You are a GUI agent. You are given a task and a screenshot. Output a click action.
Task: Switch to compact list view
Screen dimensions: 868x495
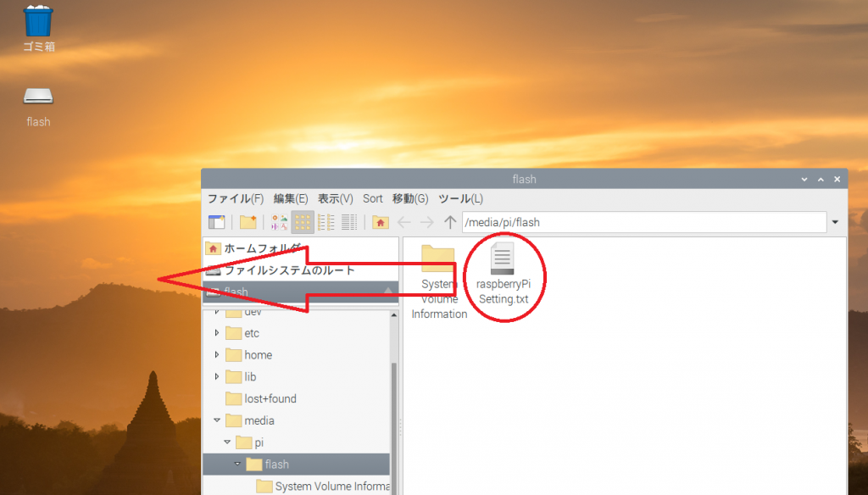tap(325, 222)
